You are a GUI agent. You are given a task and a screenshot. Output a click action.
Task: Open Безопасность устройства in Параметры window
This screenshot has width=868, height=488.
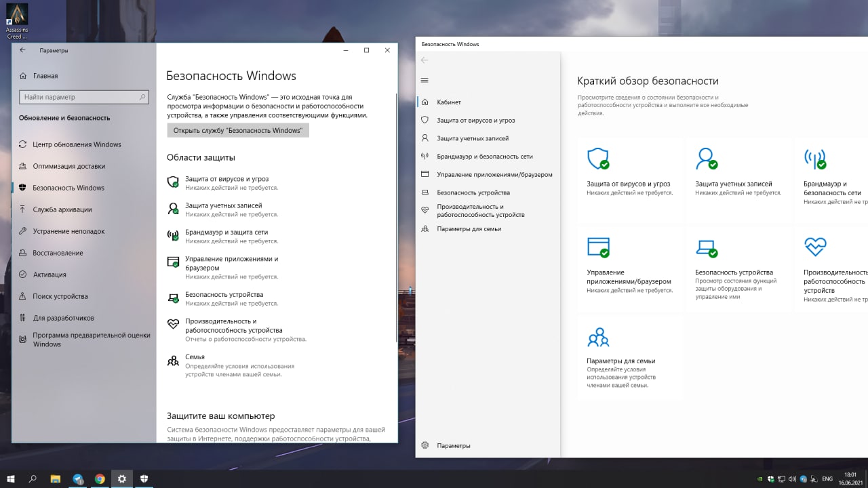[x=224, y=298]
